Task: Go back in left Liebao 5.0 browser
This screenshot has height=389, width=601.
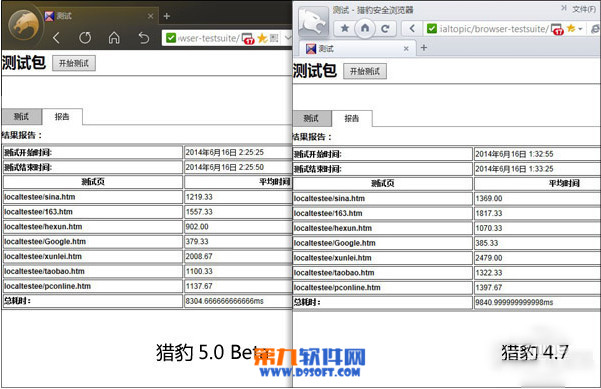Action: pos(56,38)
